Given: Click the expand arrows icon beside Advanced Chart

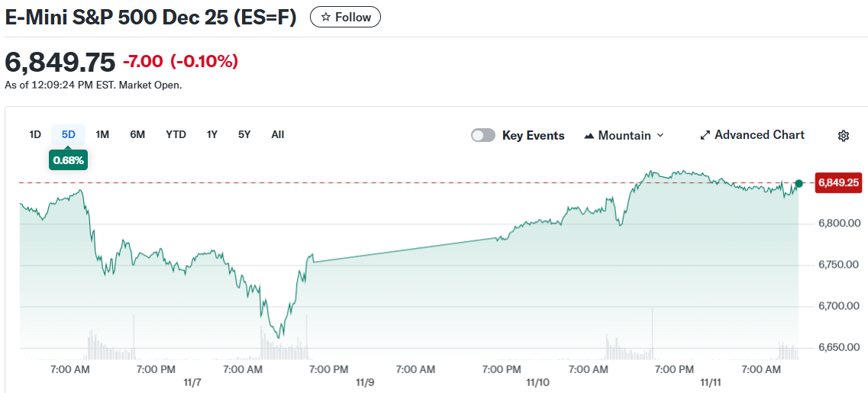Looking at the screenshot, I should coord(705,135).
